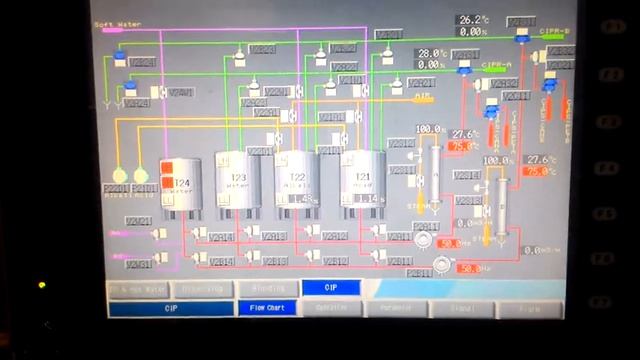Viewport: 640px width, 360px height.
Task: Open valve V2W21 on pink line
Action: [x=159, y=234]
